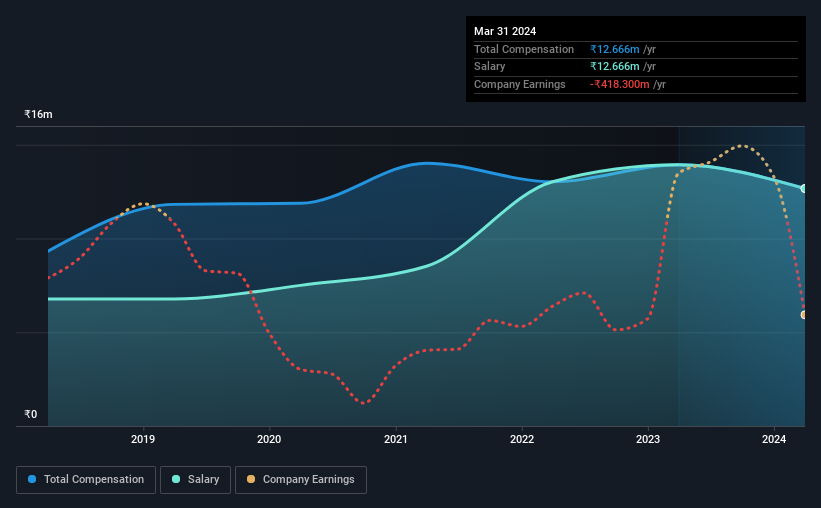Select the 2023 x-axis label
This screenshot has width=821, height=508.
(648, 439)
